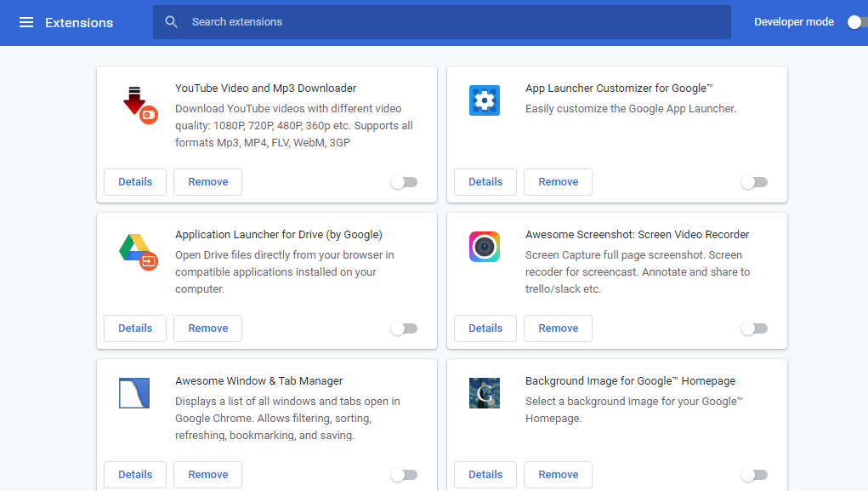Enable Awesome Screenshot extension toggle
This screenshot has width=868, height=491.
click(x=755, y=328)
